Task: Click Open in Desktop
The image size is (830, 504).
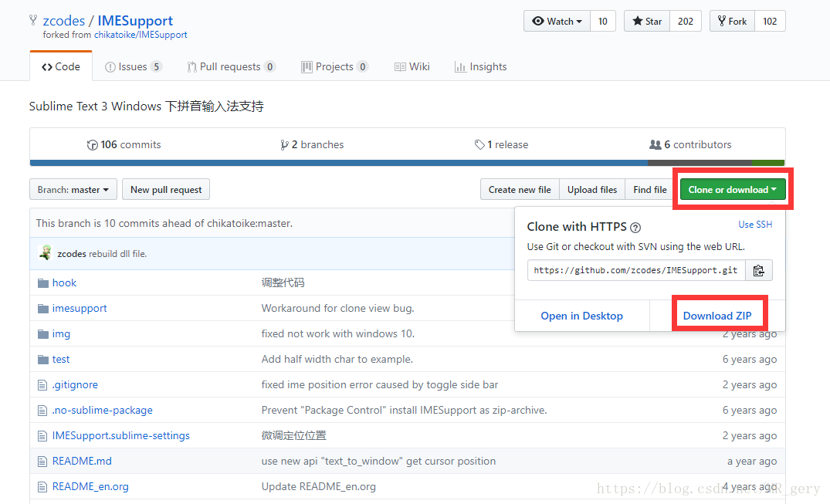Action: pyautogui.click(x=581, y=316)
